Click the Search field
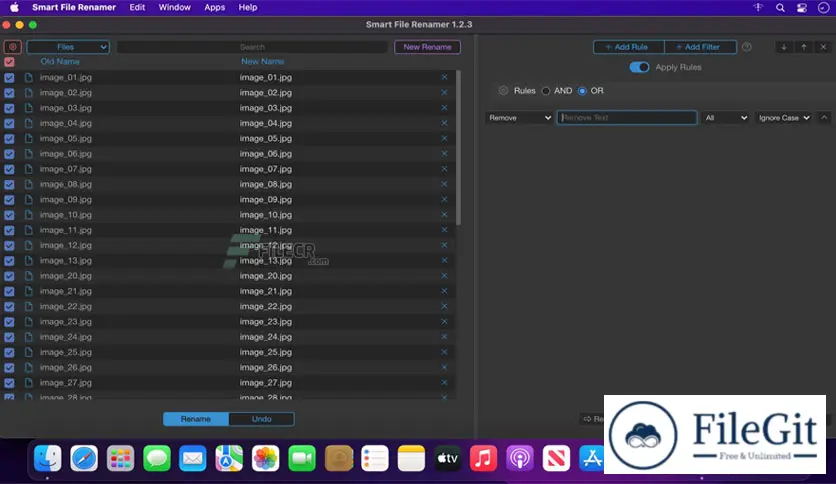 pos(252,47)
